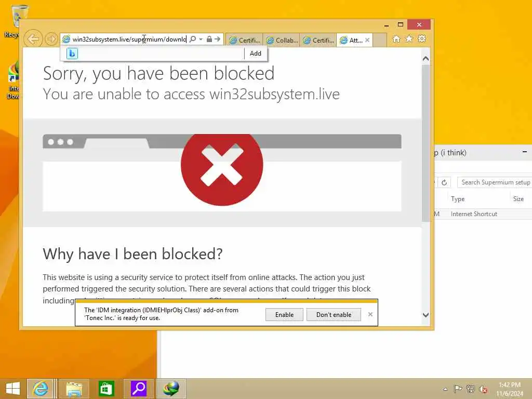This screenshot has width=532, height=399.
Task: Select the Bing search provider icon
Action: pos(72,54)
